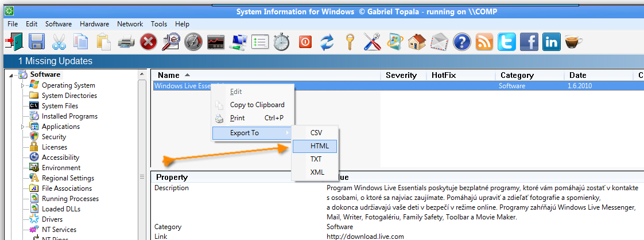Click the orange RSS feed icon

[484, 42]
